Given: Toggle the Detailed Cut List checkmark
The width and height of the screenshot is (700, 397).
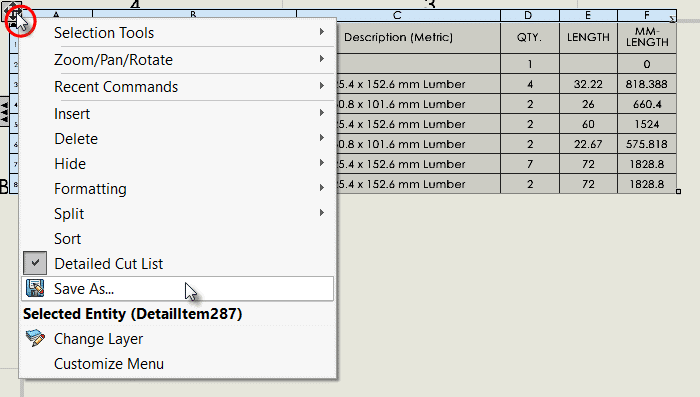Looking at the screenshot, I should click(x=35, y=263).
